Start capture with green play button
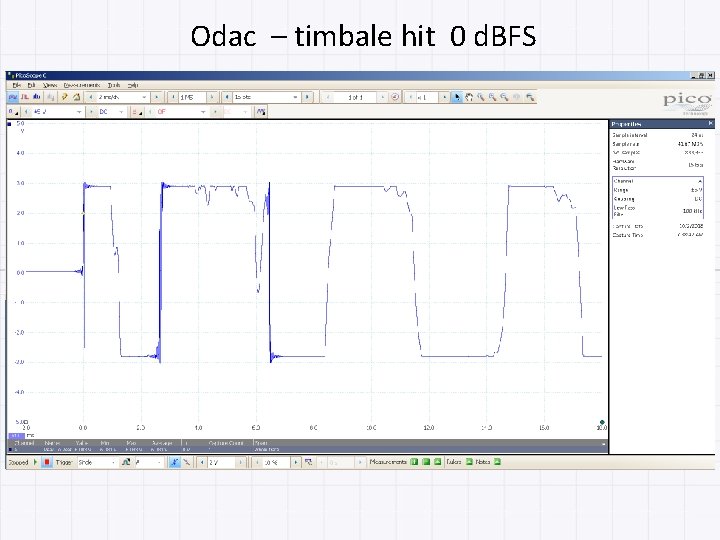This screenshot has width=720, height=540. [35, 462]
